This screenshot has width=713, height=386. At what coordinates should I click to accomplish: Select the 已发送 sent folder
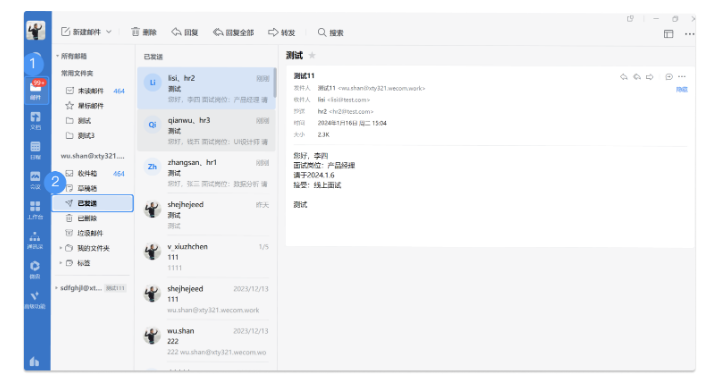pyautogui.click(x=92, y=203)
